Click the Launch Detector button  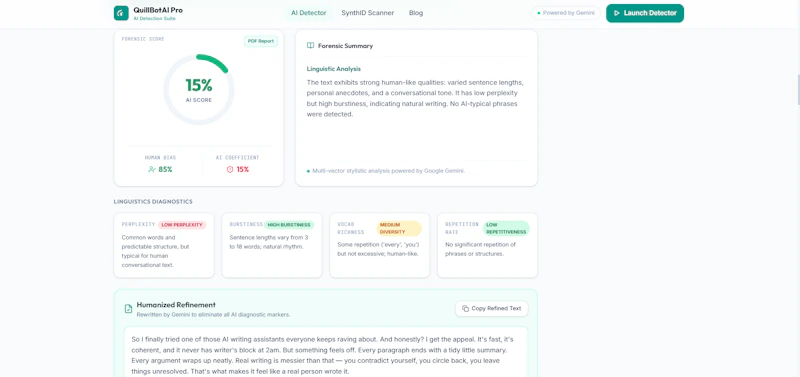[645, 13]
